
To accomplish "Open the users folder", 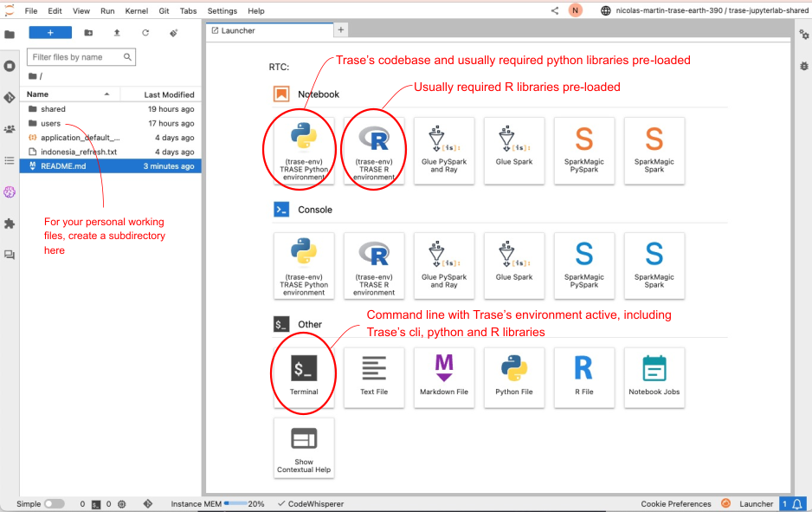I will [x=50, y=123].
